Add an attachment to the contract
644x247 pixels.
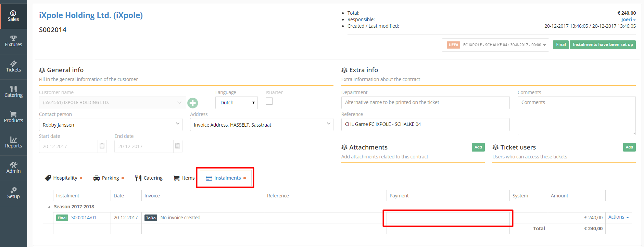(x=478, y=147)
